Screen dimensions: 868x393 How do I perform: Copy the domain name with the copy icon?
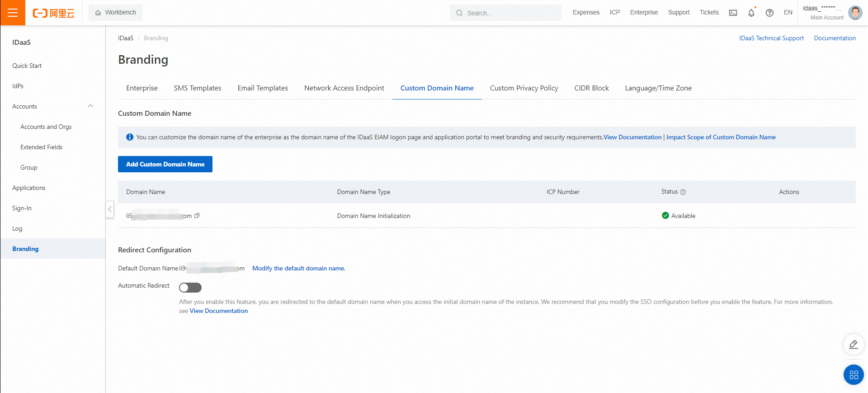197,216
